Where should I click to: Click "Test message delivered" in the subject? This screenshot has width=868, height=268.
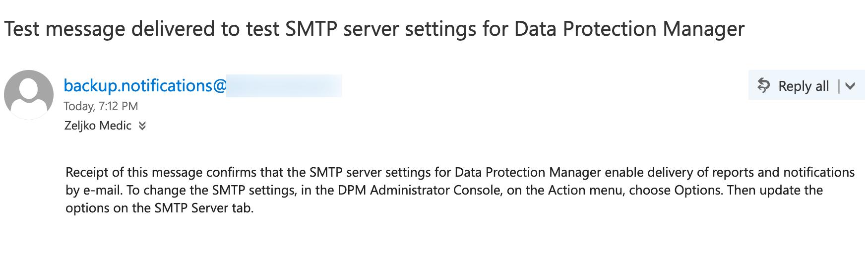click(110, 29)
